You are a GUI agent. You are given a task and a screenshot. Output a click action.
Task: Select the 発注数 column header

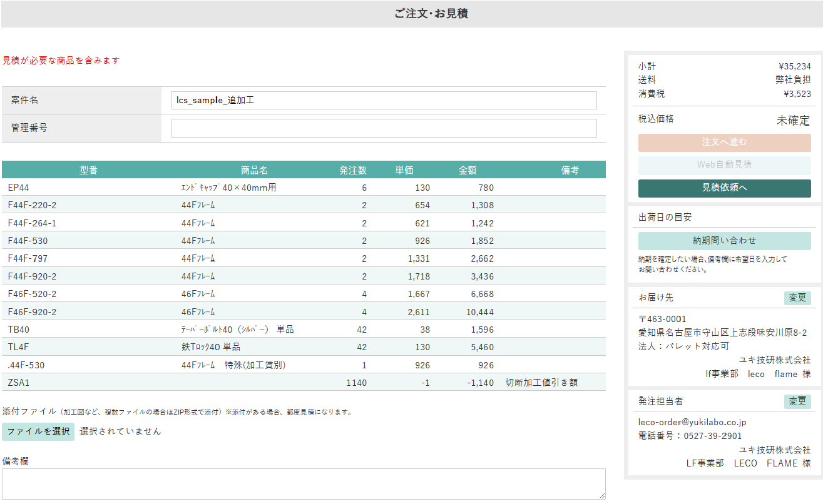pos(353,170)
